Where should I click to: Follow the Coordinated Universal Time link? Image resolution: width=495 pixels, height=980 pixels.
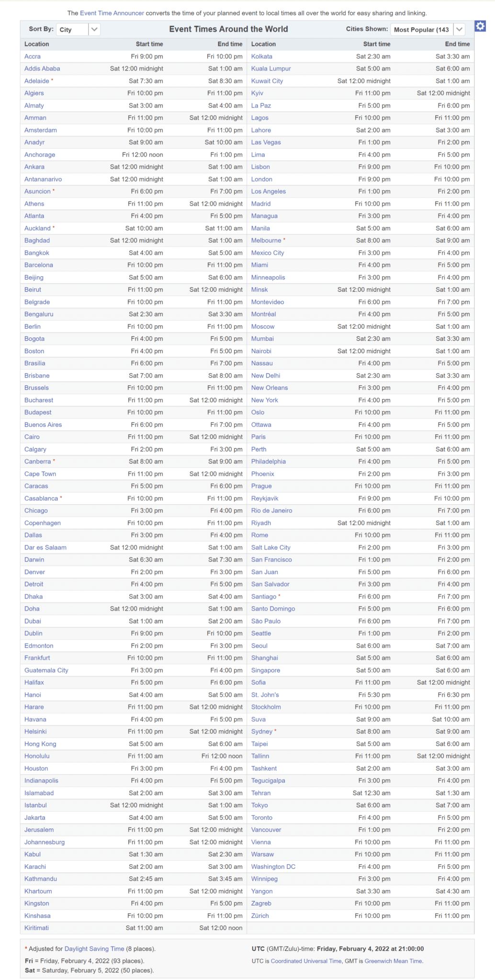point(306,961)
